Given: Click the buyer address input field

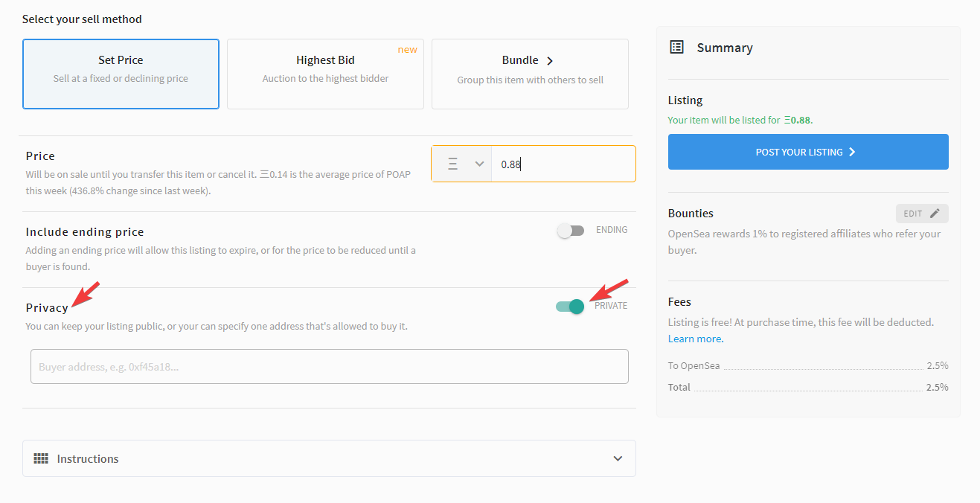Looking at the screenshot, I should [329, 367].
